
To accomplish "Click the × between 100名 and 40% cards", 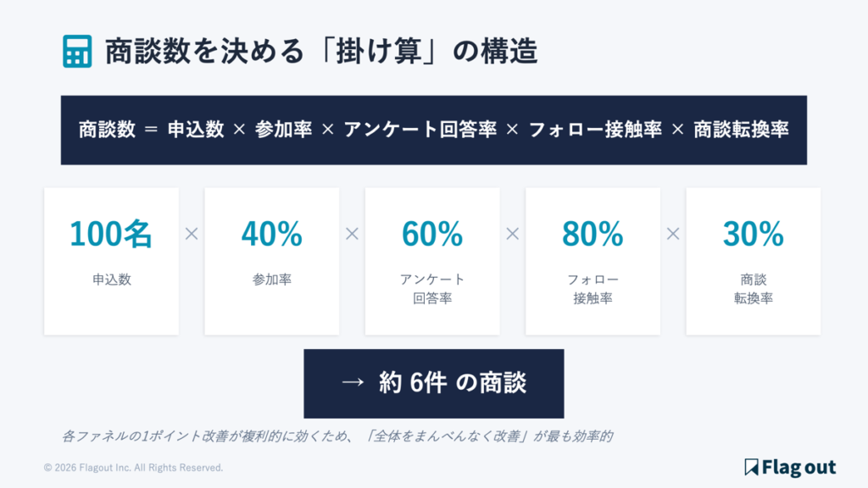I will coord(192,234).
